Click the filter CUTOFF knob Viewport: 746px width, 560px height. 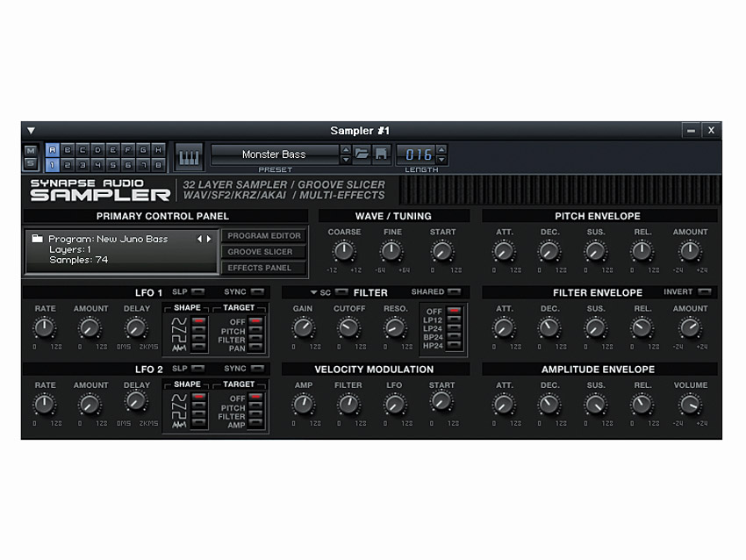[x=348, y=327]
